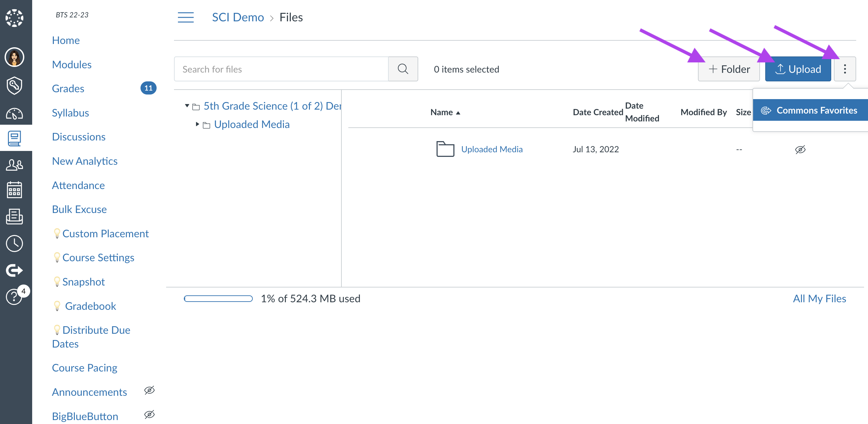The height and width of the screenshot is (424, 868).
Task: Click the New Analytics menu item
Action: click(x=84, y=161)
